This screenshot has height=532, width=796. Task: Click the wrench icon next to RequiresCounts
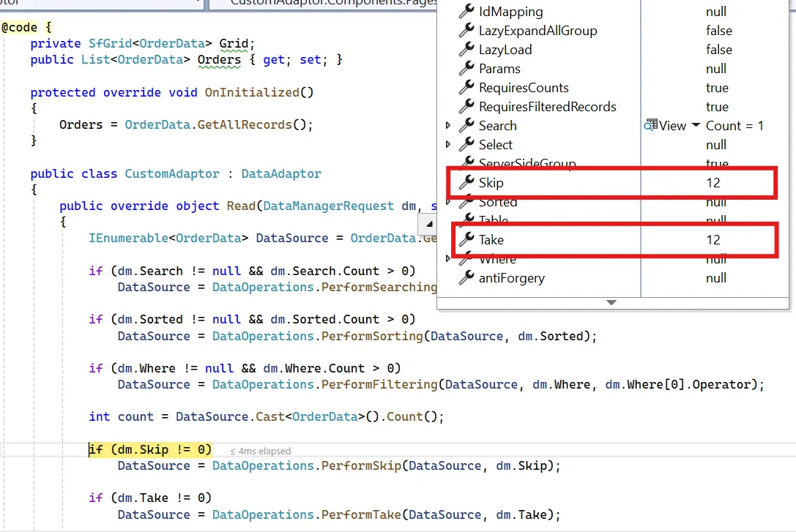click(466, 87)
